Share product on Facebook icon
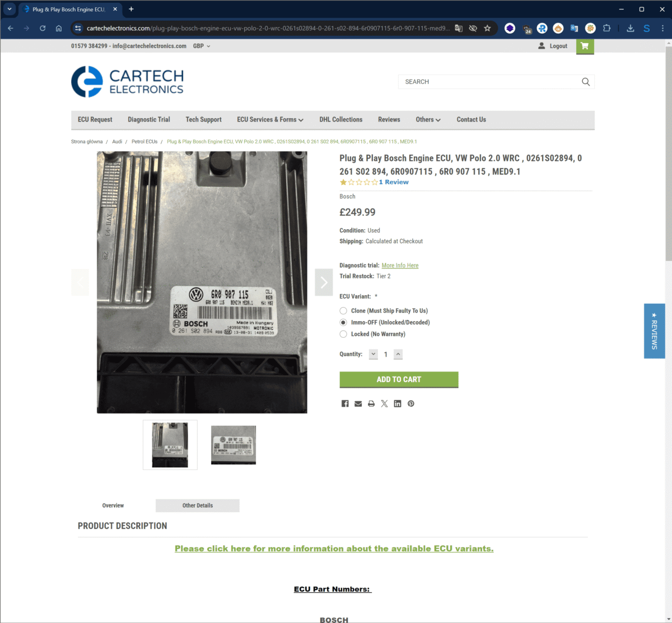Viewport: 672px width, 623px height. tap(345, 403)
